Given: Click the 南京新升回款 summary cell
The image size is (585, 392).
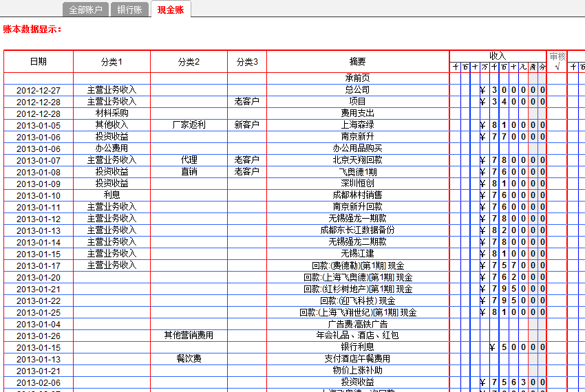Looking at the screenshot, I should pyautogui.click(x=358, y=207).
